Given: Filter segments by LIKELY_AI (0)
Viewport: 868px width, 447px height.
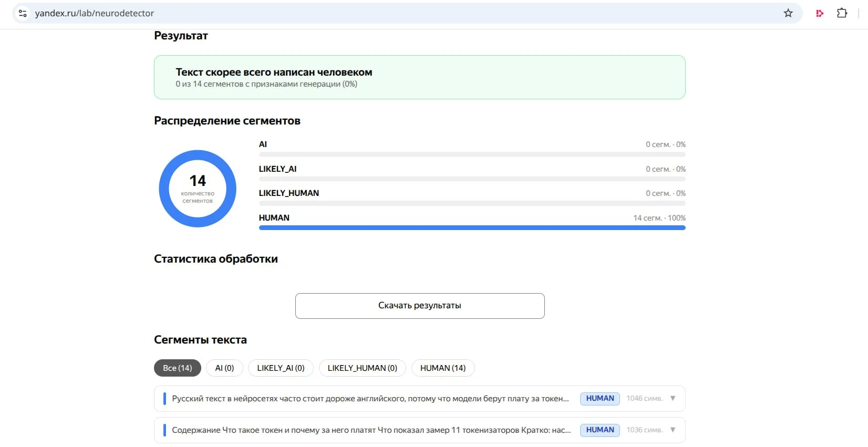Looking at the screenshot, I should pyautogui.click(x=281, y=368).
